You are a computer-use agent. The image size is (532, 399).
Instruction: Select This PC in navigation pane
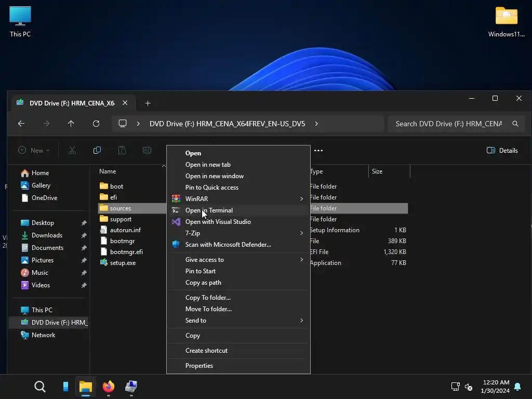(x=37, y=310)
